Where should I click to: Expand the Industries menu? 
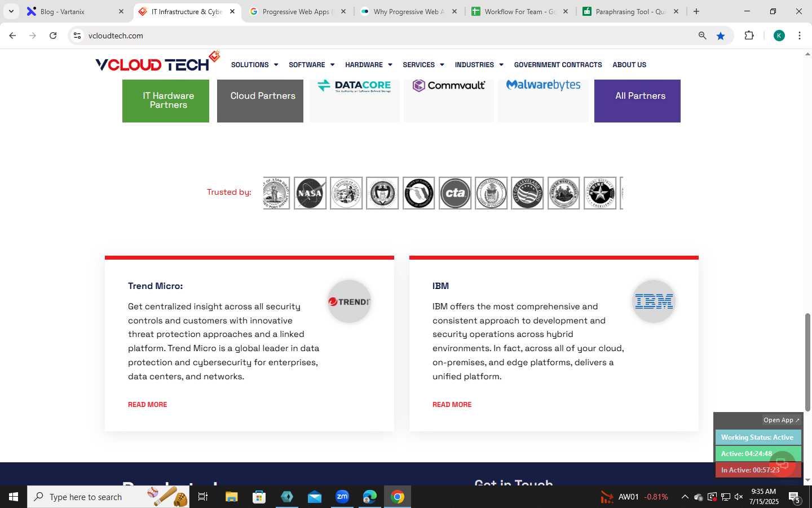point(479,65)
